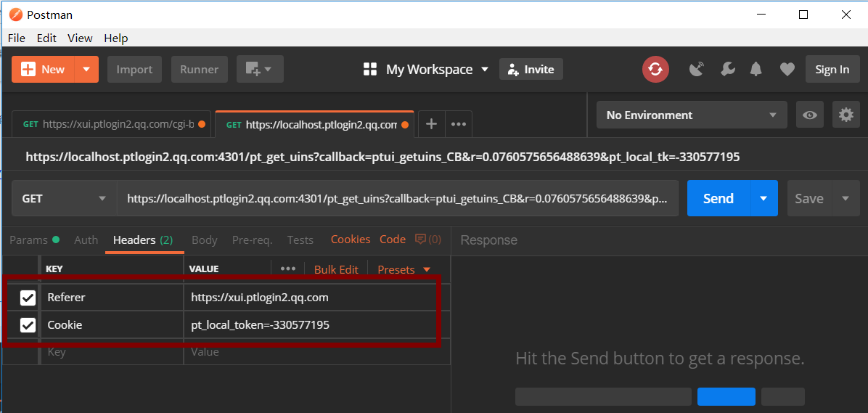The width and height of the screenshot is (868, 413).
Task: Open the Pre-req. tab
Action: 253,240
